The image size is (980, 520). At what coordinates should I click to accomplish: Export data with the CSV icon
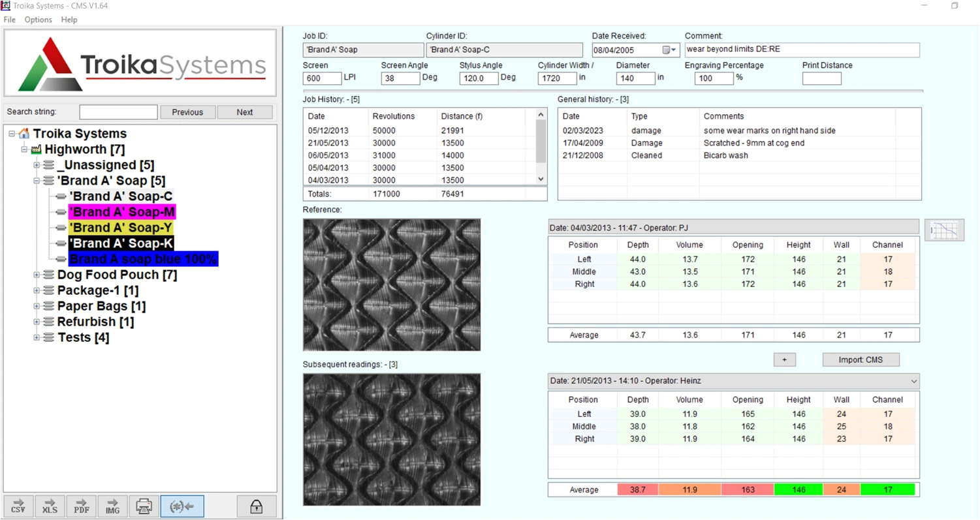(x=18, y=506)
